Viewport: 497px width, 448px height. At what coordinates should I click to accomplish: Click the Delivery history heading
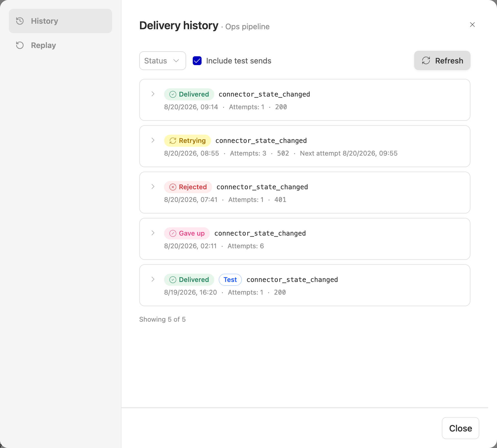(x=179, y=26)
